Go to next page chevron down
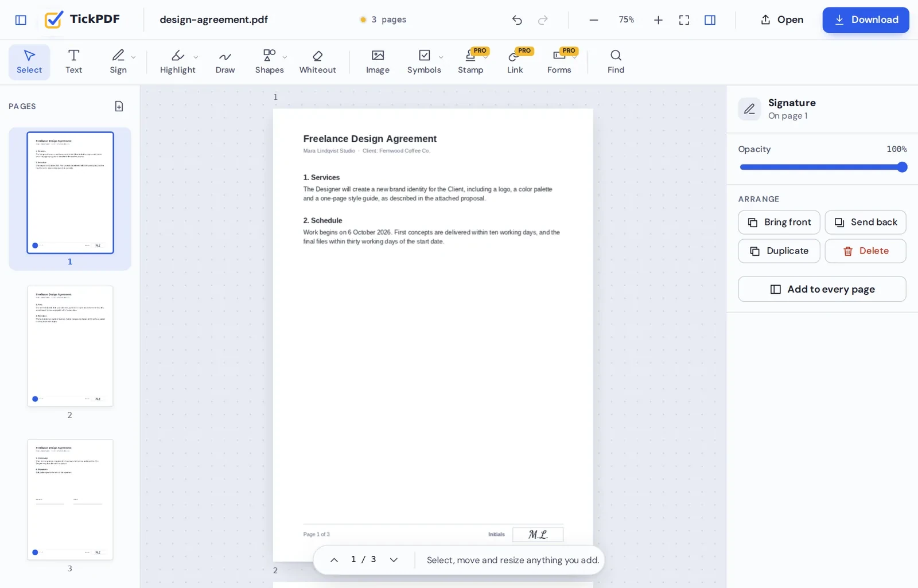The image size is (918, 588). [x=394, y=560]
